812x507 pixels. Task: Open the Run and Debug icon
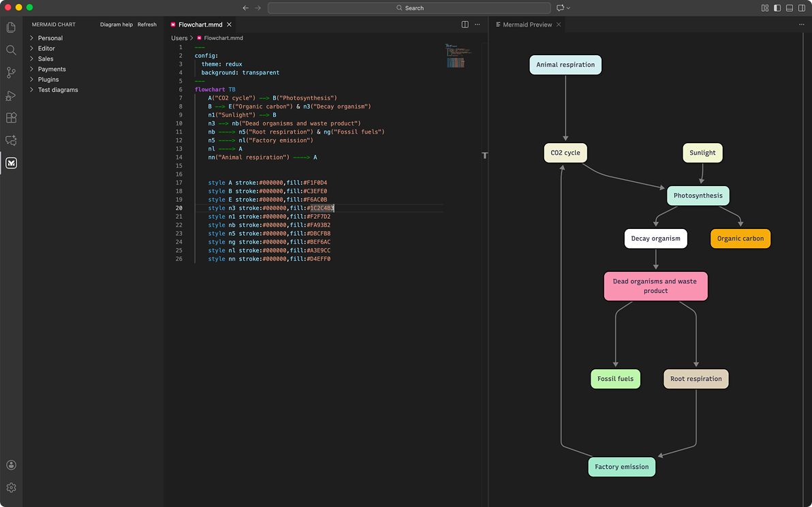(x=11, y=95)
